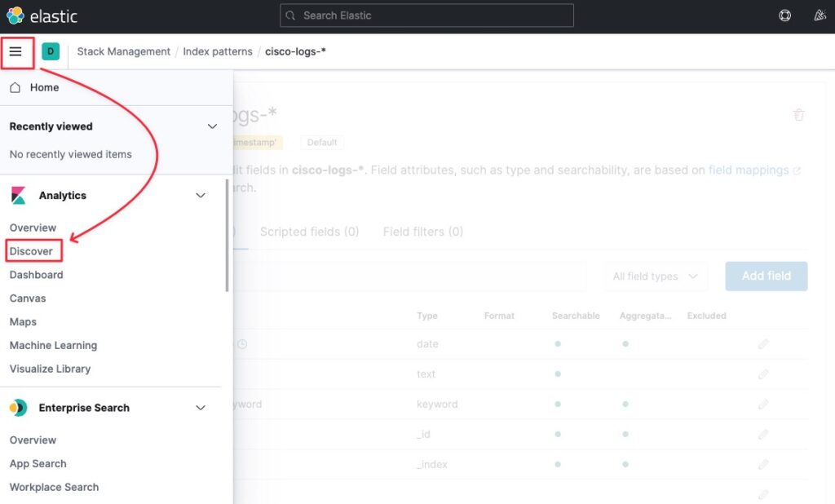
Task: Click the sidebar vertical scrollbar
Action: tap(227, 235)
